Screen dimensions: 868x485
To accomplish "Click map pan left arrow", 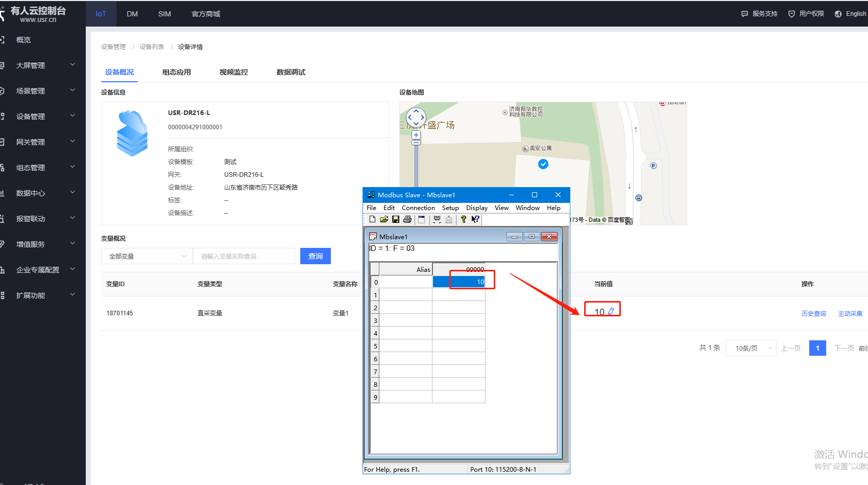I will coord(409,118).
